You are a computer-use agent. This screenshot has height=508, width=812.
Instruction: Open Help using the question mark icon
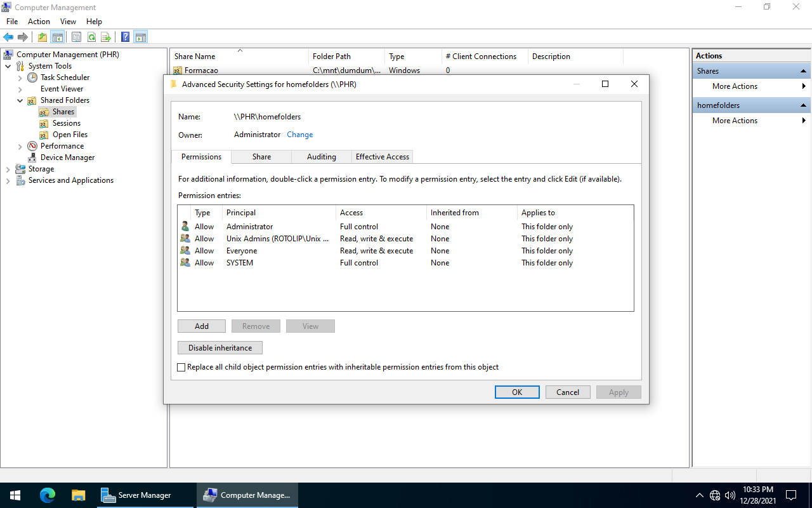pyautogui.click(x=125, y=36)
